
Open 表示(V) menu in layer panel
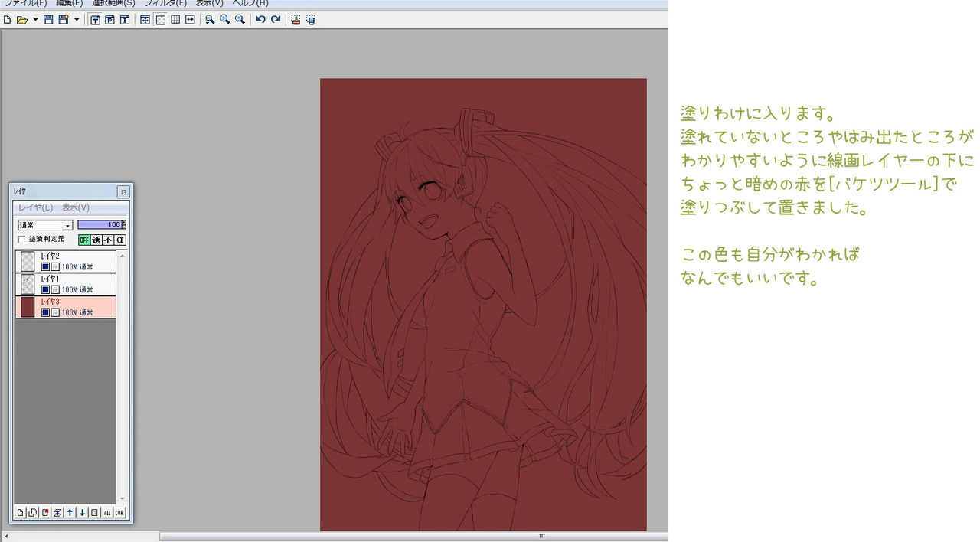[x=76, y=207]
